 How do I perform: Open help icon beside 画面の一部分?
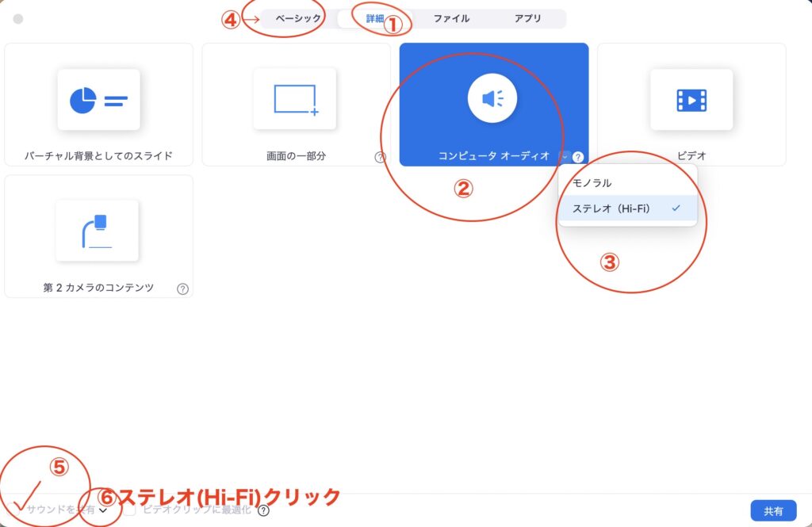coord(380,157)
